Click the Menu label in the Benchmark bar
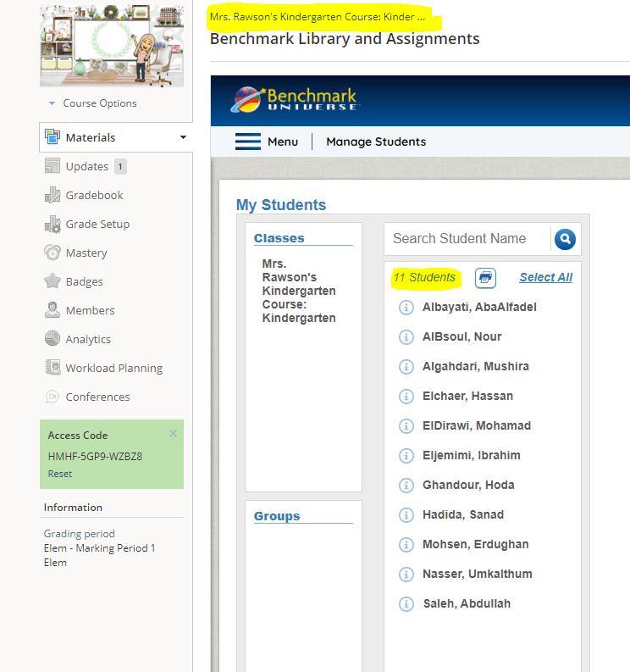Viewport: 630px width, 672px height. [x=283, y=142]
